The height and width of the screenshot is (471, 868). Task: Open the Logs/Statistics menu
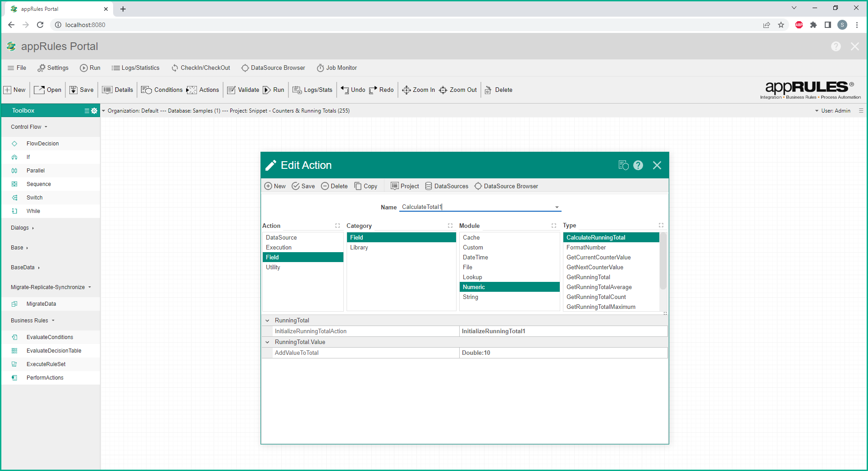click(x=136, y=68)
